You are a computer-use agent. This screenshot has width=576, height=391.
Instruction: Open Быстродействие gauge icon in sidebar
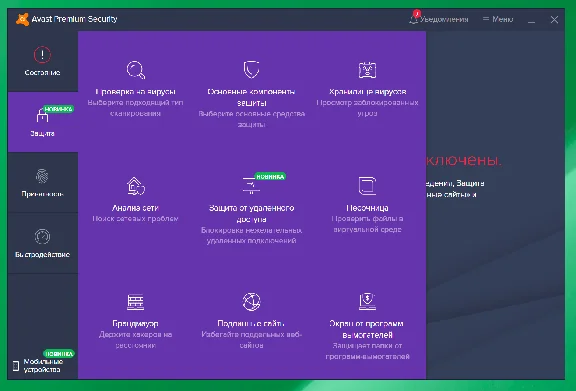[42, 237]
